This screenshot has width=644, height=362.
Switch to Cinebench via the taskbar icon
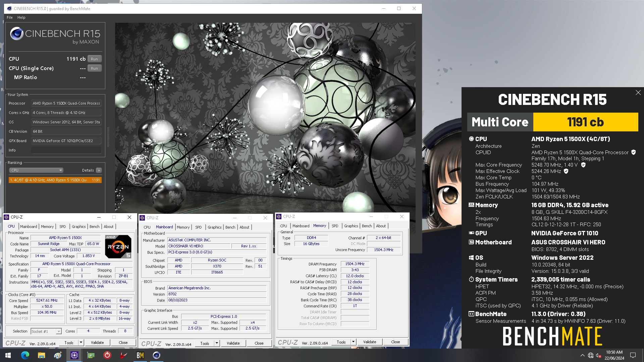(x=156, y=355)
